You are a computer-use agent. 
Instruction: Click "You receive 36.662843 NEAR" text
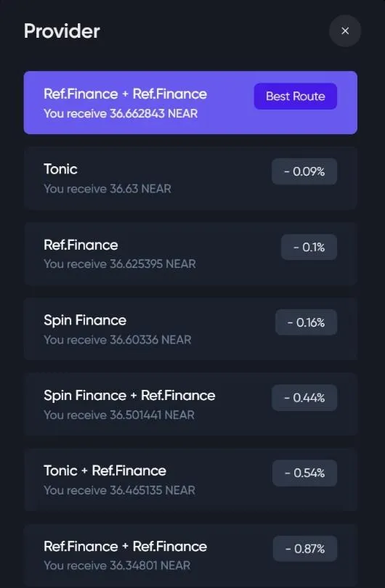tap(121, 114)
